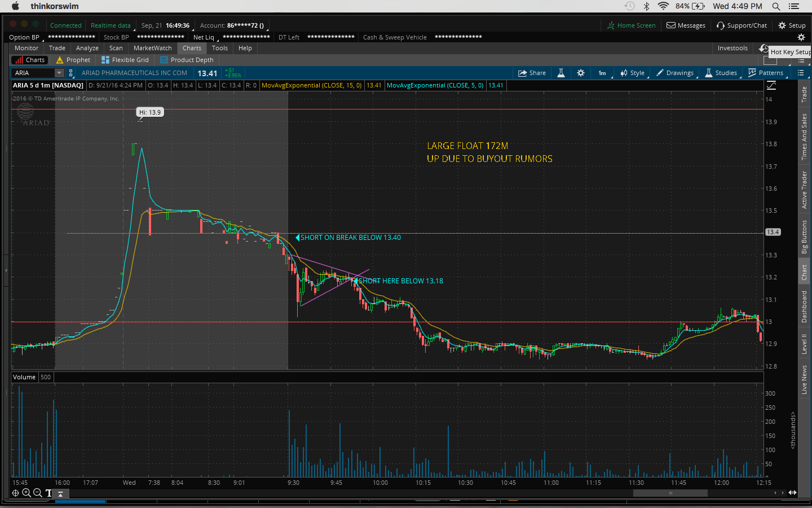812x508 pixels.
Task: Open the Investools tab
Action: [x=732, y=48]
